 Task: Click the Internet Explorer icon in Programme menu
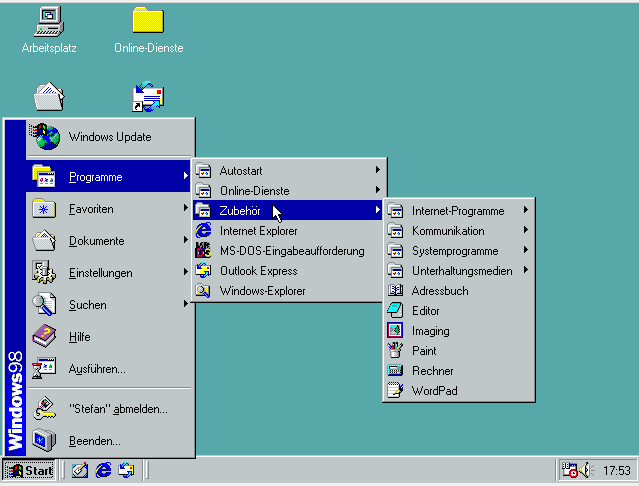click(x=203, y=231)
